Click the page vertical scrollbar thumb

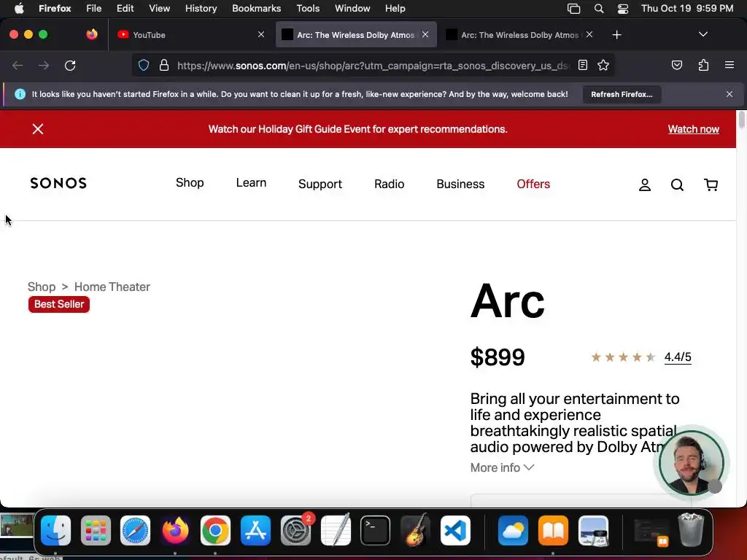pos(741,120)
